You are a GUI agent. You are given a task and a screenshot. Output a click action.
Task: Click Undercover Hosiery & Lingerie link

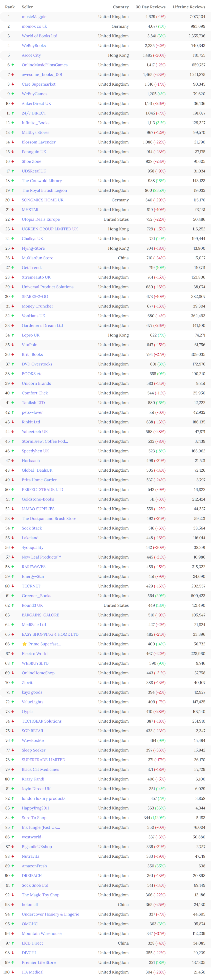pos(51,914)
